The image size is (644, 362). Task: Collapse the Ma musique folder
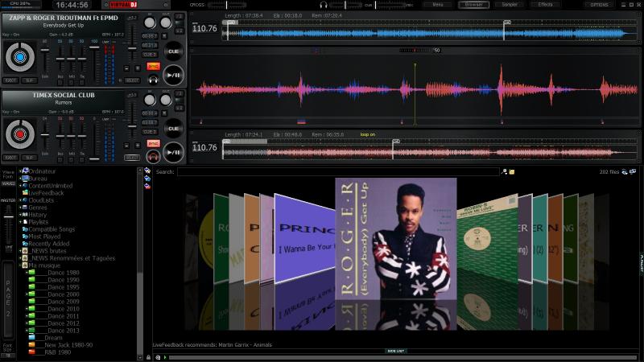(20, 265)
